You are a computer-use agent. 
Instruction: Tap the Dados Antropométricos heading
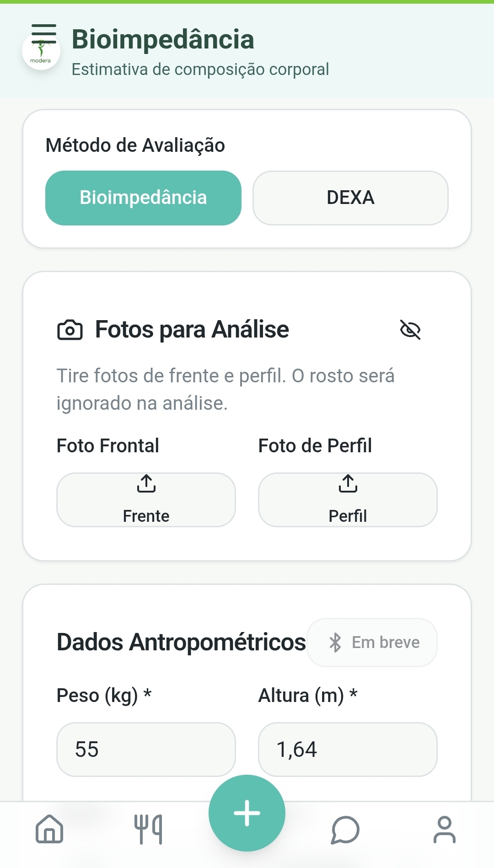click(181, 642)
